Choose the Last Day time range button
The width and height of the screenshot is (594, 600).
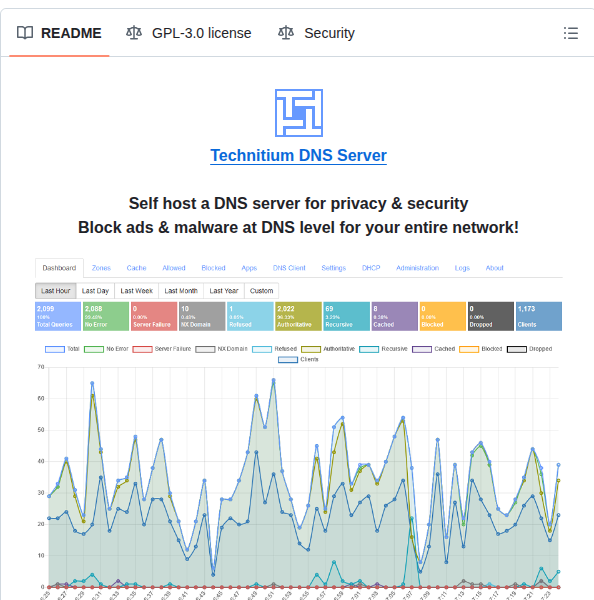pyautogui.click(x=95, y=291)
